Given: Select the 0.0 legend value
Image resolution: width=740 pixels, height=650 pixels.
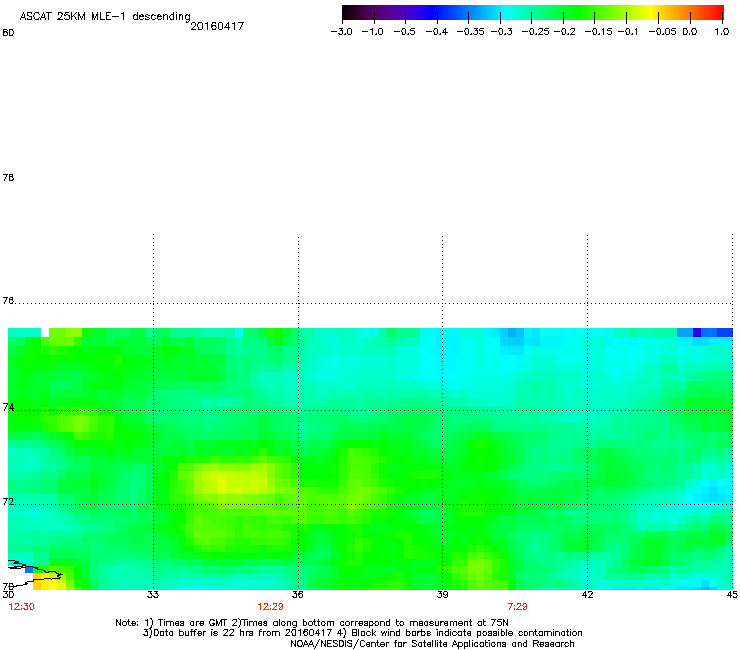Looking at the screenshot, I should pos(690,32).
